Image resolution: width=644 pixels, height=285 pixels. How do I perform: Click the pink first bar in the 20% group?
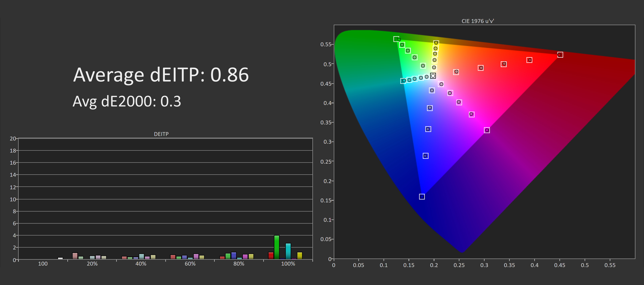[x=75, y=256]
